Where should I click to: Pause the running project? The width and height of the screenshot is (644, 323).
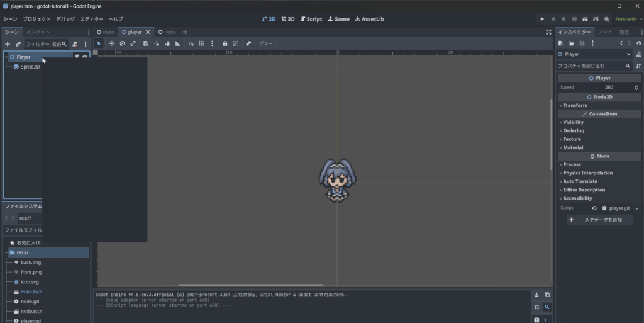click(x=553, y=19)
